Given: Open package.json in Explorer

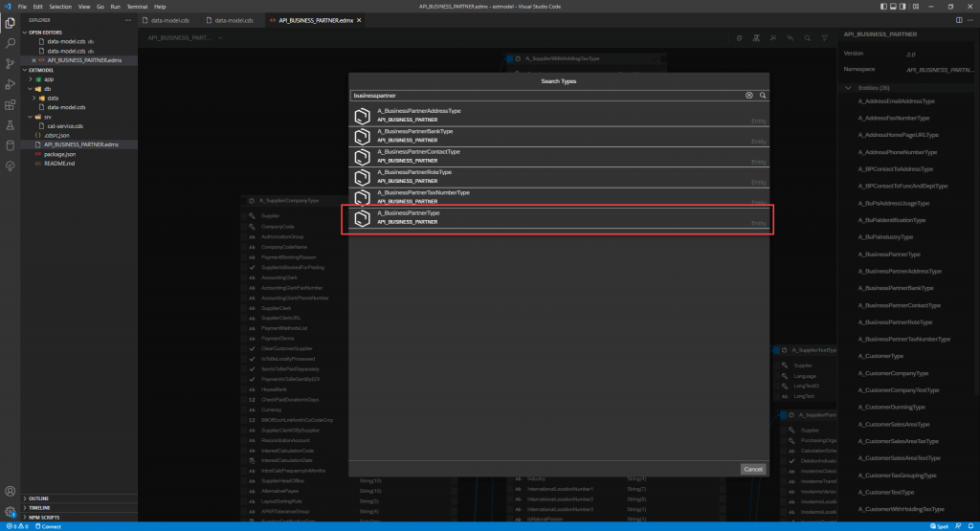Looking at the screenshot, I should [60, 154].
